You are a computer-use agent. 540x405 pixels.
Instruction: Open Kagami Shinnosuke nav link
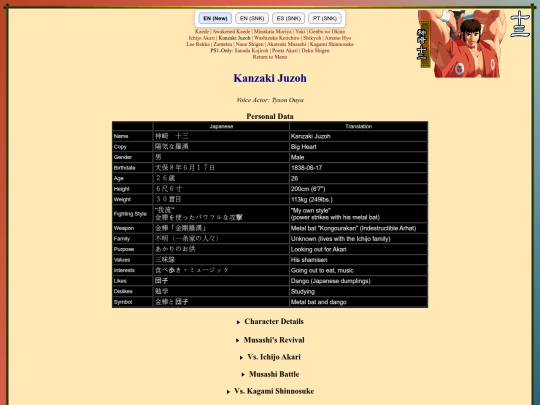coord(331,44)
